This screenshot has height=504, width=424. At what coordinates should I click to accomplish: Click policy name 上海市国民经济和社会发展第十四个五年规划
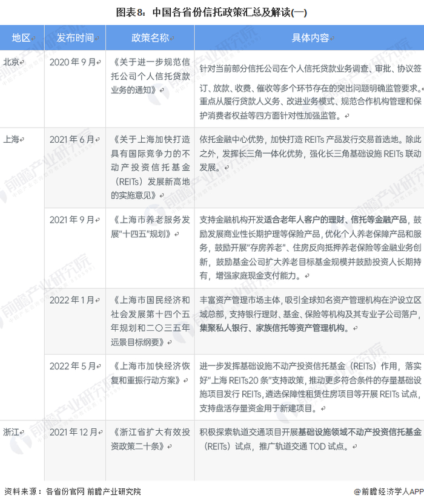[x=150, y=321]
